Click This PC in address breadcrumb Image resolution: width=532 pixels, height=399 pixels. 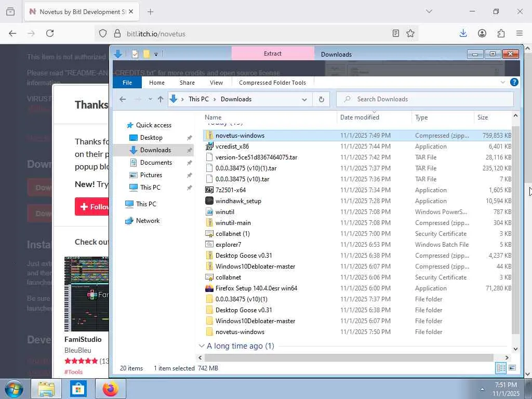pyautogui.click(x=198, y=99)
